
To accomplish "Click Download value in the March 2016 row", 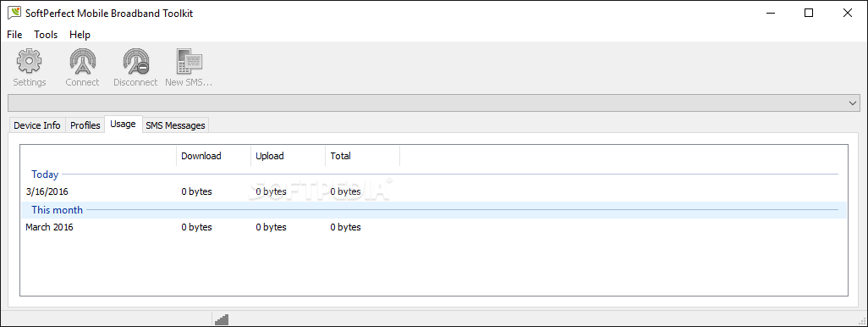I will point(196,227).
